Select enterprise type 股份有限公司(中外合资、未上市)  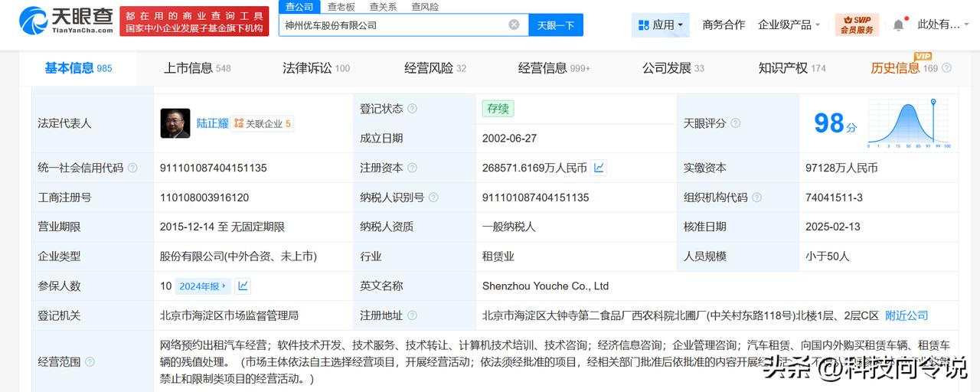238,256
